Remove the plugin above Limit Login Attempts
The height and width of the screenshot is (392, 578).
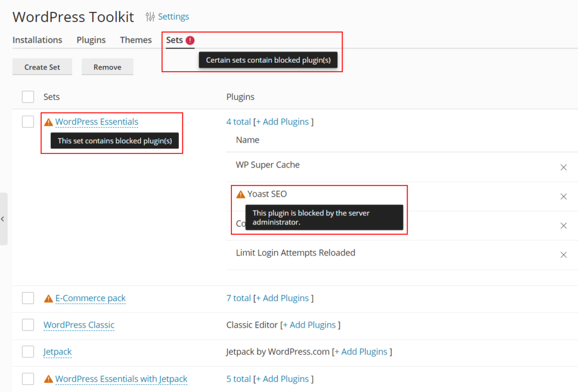click(x=564, y=226)
